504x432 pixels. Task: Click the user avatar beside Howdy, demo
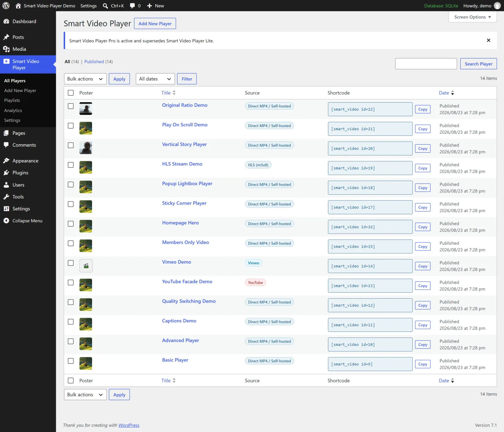point(497,6)
